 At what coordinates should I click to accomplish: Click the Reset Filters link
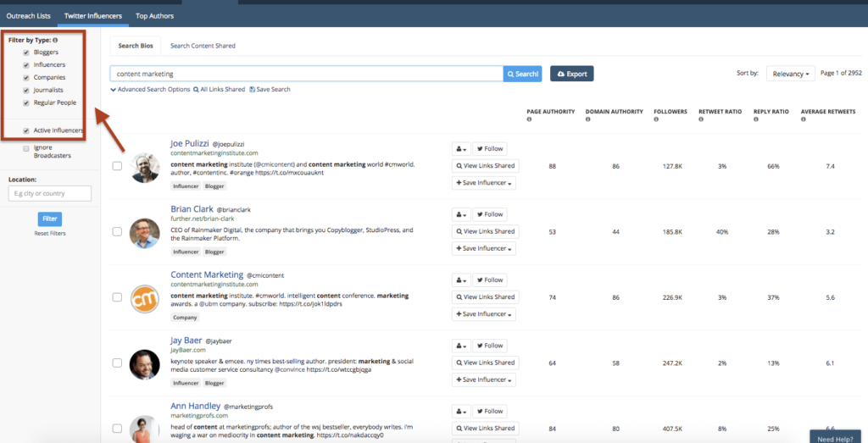pyautogui.click(x=50, y=234)
